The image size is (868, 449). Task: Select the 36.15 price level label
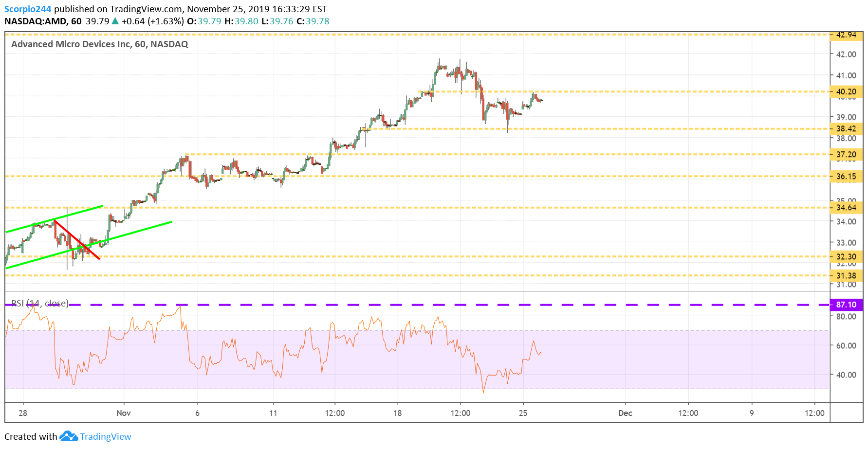click(x=846, y=176)
